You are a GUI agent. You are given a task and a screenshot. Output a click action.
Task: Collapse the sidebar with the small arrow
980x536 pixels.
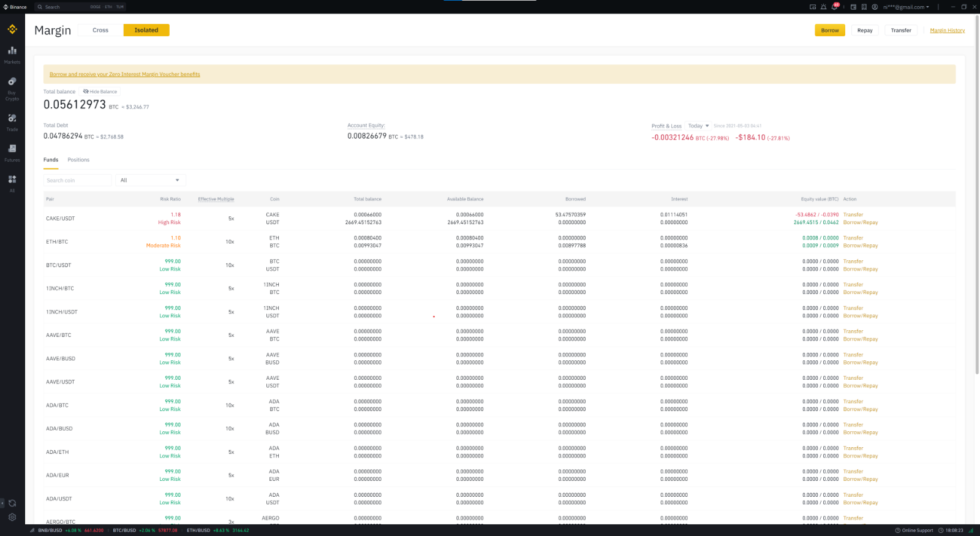click(x=2, y=503)
